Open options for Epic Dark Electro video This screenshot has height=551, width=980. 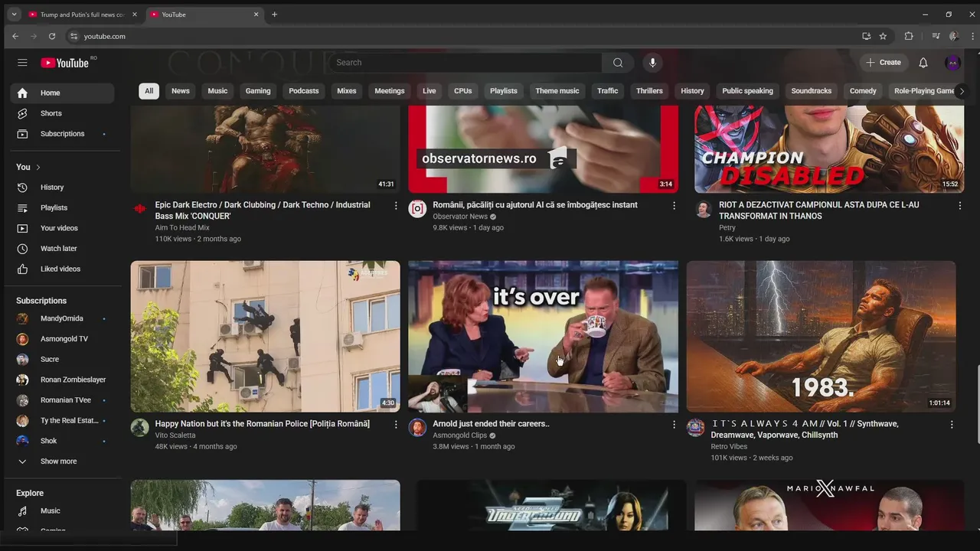coord(396,206)
